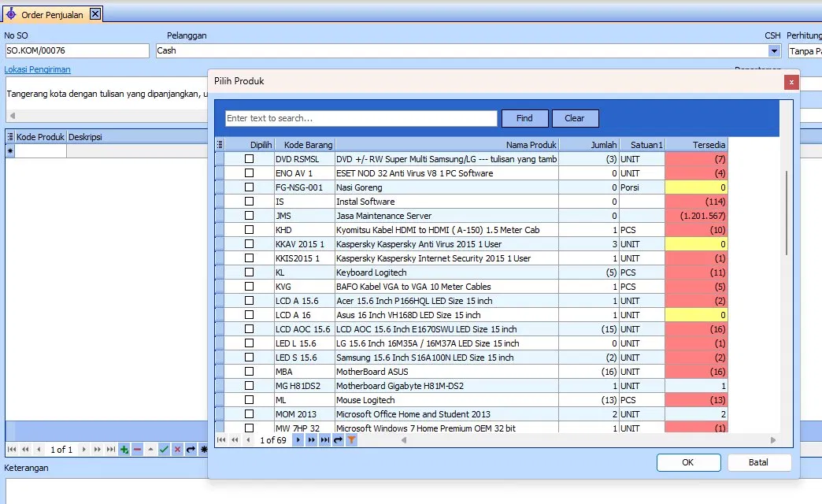Screen dimensions: 822x504
Task: Go to next record in Order Penjualan grid navigator
Action: tap(84, 450)
